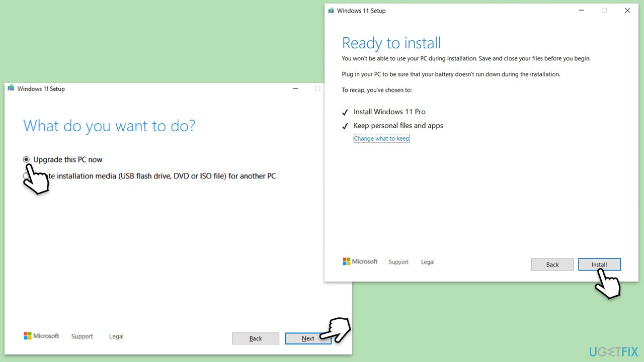Choose "Create installation media" option

pos(26,176)
